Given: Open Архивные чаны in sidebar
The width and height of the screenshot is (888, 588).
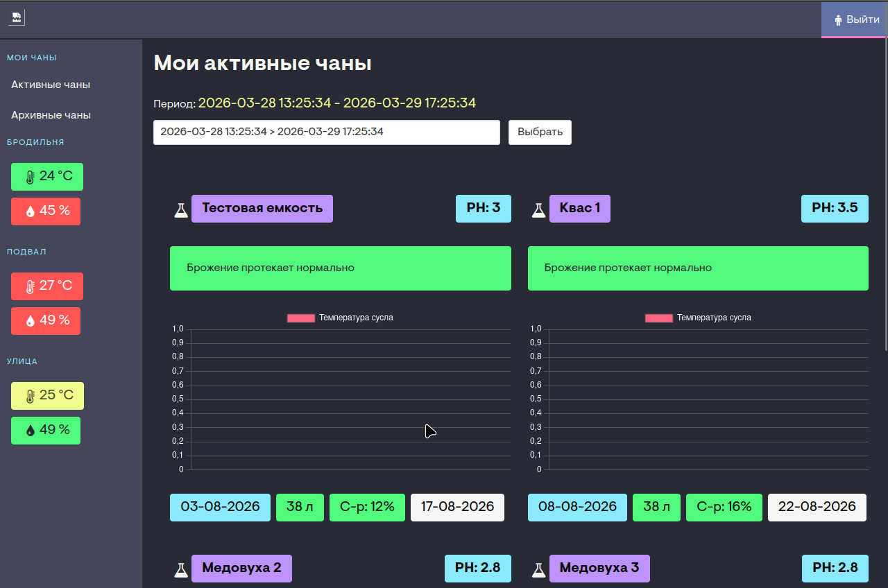Looking at the screenshot, I should point(51,115).
